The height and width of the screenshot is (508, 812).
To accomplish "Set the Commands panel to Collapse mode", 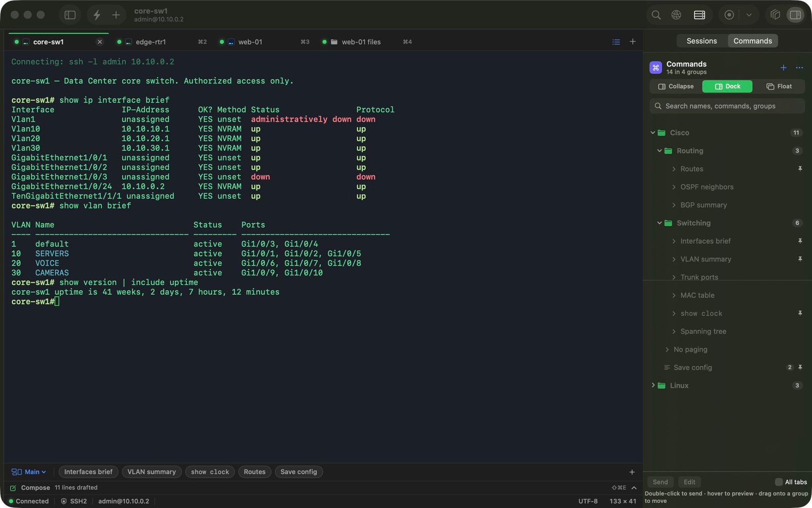I will [676, 86].
